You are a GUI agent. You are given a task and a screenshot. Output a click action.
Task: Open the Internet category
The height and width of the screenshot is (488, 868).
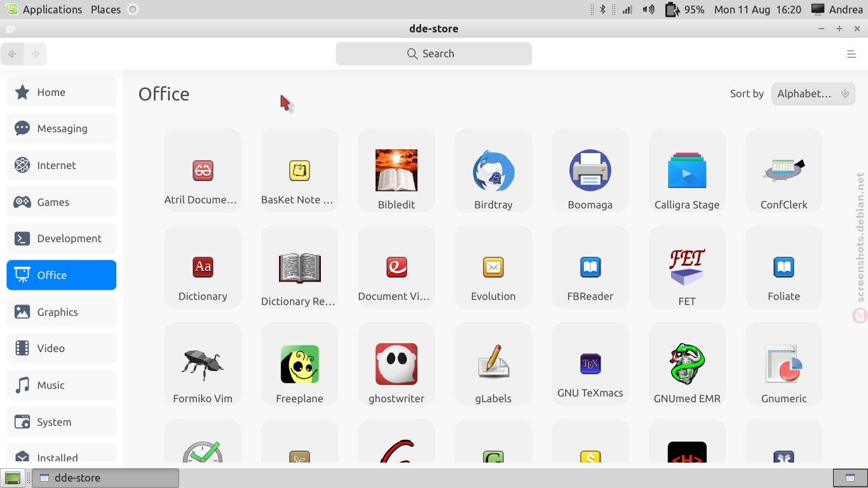[x=62, y=165]
